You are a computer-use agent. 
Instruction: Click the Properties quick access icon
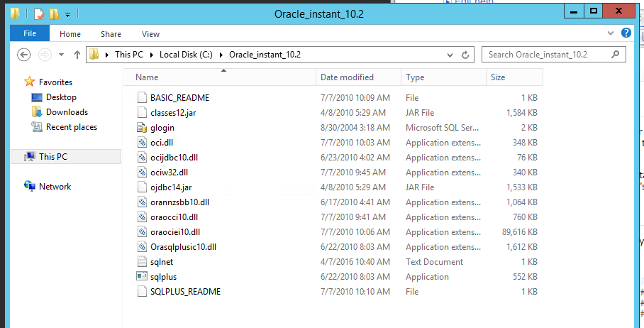[x=39, y=13]
